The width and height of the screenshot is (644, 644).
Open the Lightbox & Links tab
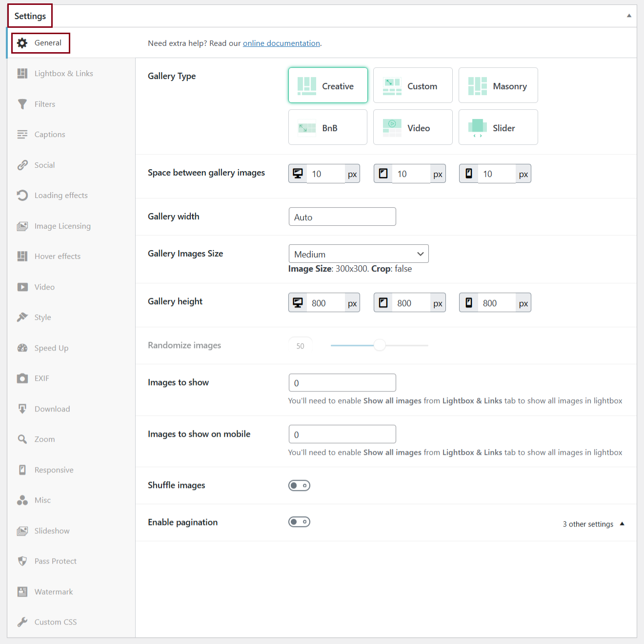[63, 74]
